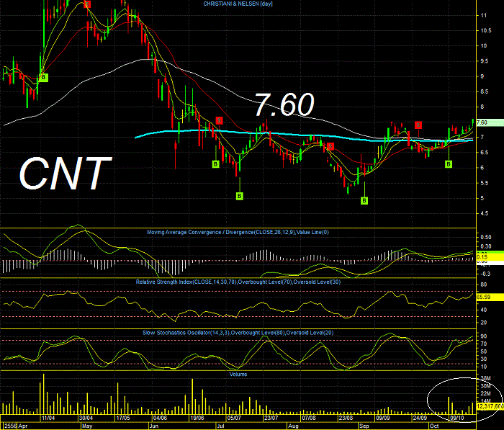The width and height of the screenshot is (504, 430).
Task: Click the 9.5 price level on the price axis
Action: pyautogui.click(x=484, y=61)
